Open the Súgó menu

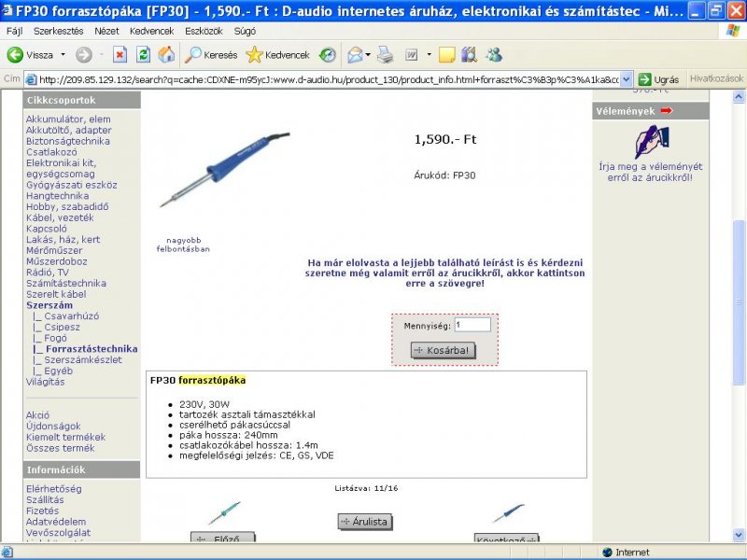(x=245, y=31)
